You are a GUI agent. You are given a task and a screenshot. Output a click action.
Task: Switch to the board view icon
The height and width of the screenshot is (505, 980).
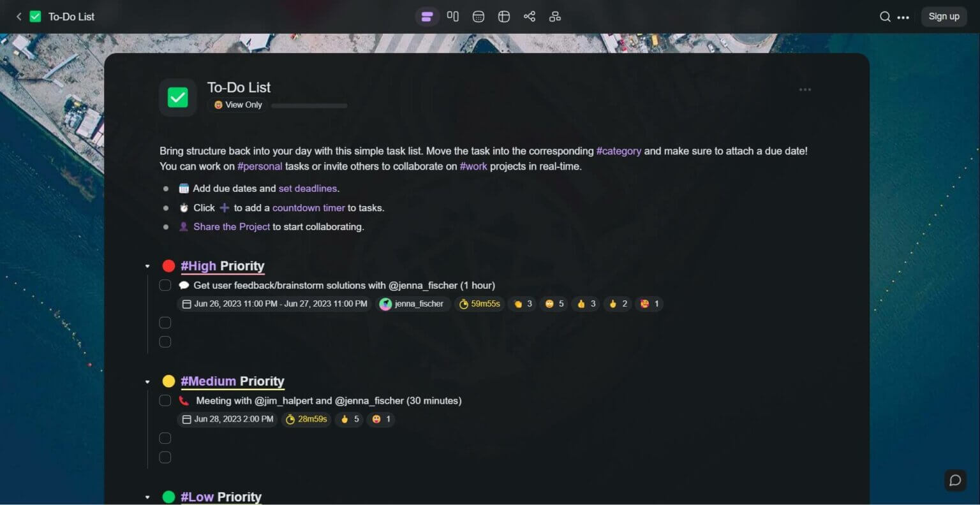click(453, 17)
